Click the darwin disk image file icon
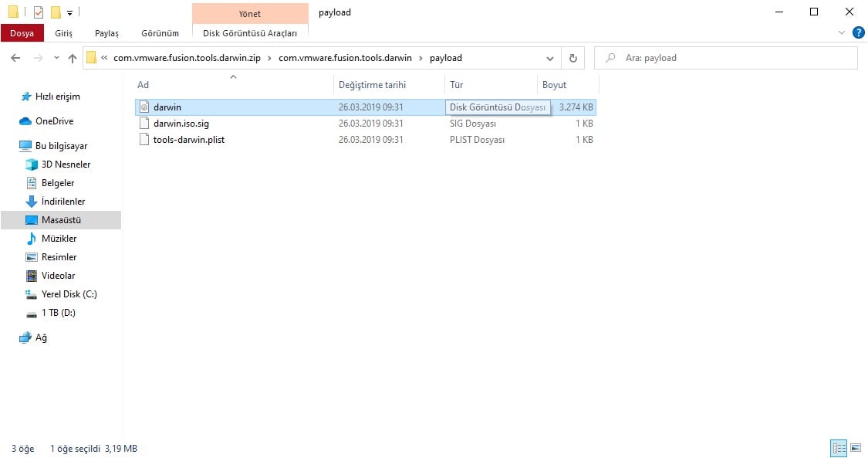Viewport: 868px width, 458px height. tap(144, 107)
